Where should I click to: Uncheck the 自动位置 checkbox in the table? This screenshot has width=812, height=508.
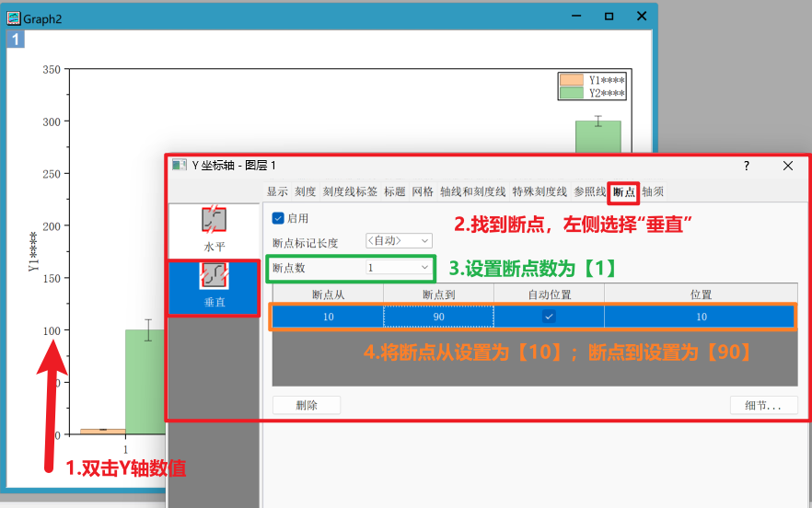point(549,317)
